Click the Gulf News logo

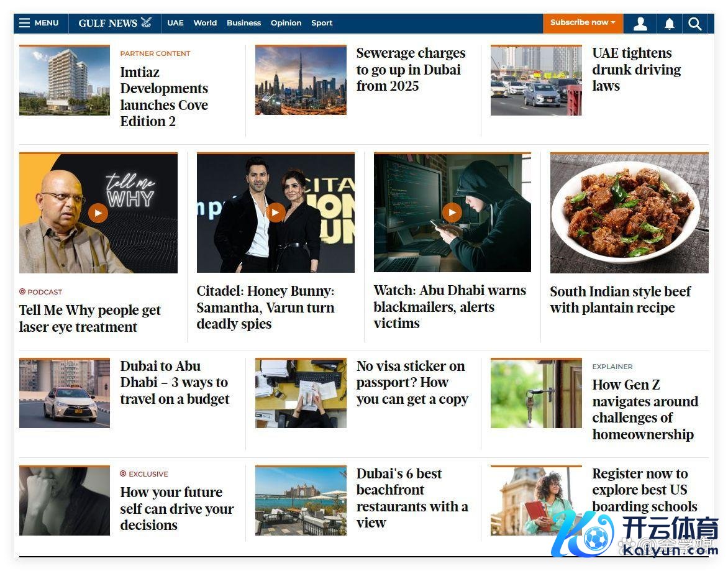114,23
